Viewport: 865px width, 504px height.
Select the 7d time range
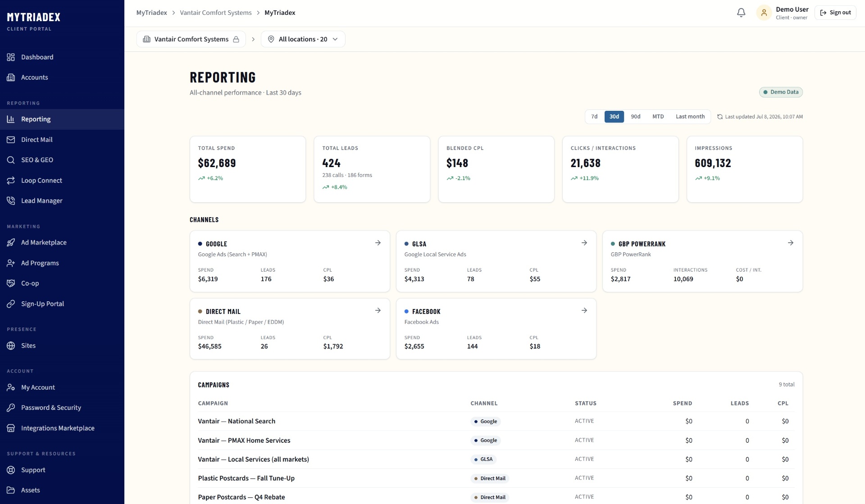(x=594, y=117)
